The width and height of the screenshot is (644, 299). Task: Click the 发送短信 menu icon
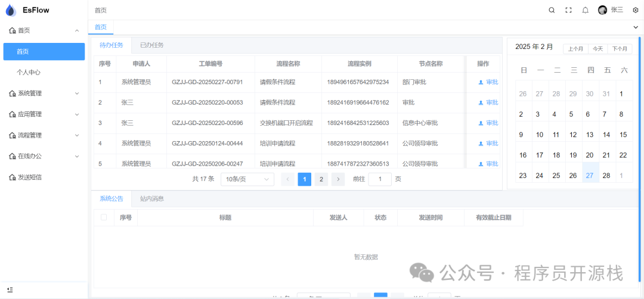point(13,177)
